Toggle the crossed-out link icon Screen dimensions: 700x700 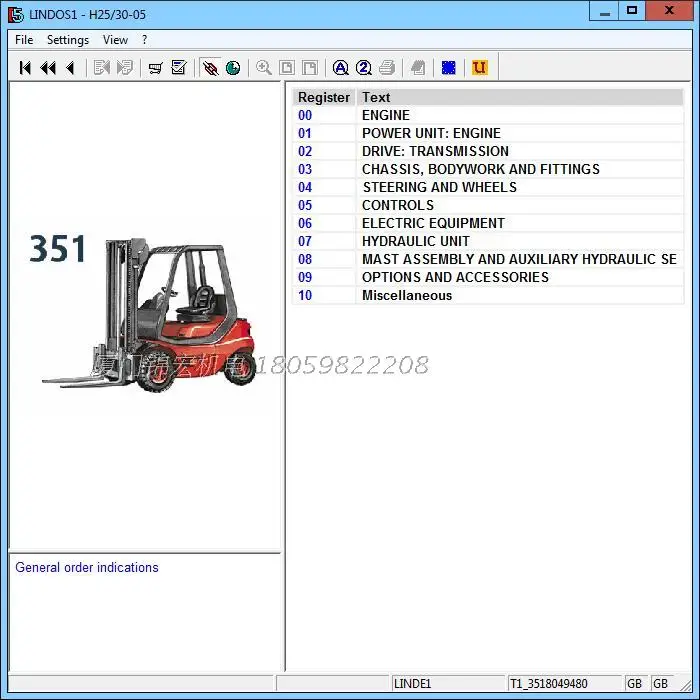coord(210,68)
